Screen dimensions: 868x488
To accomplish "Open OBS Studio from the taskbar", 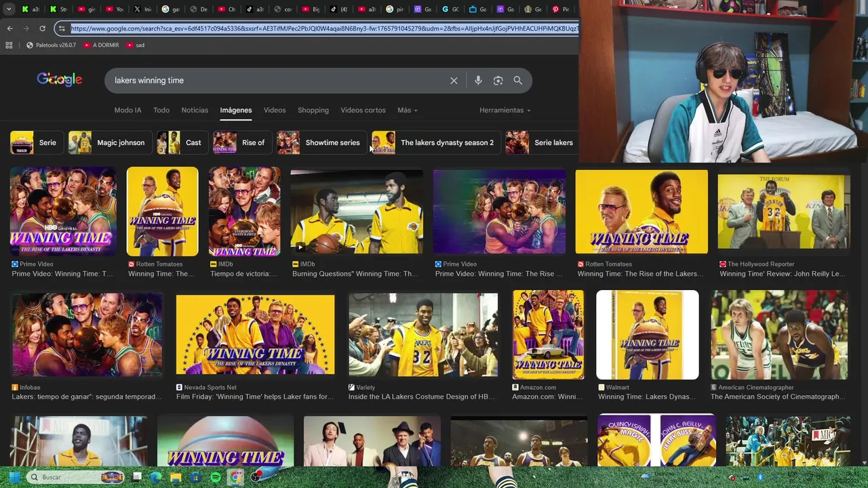I will [x=256, y=477].
